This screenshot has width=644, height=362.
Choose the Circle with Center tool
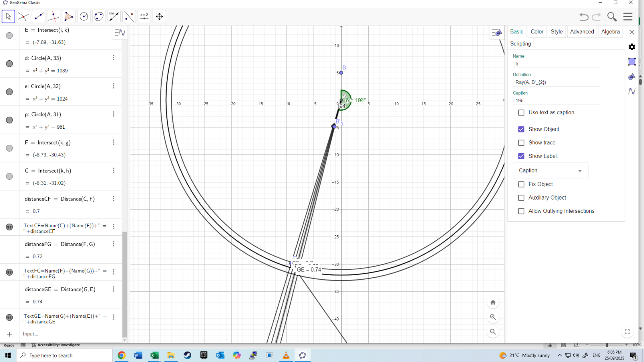pyautogui.click(x=84, y=16)
